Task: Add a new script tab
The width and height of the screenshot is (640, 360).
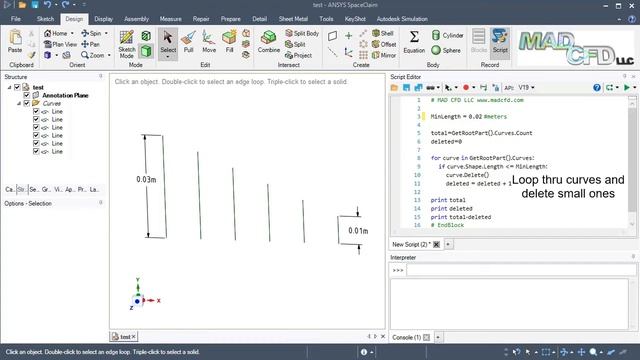Action: (448, 244)
